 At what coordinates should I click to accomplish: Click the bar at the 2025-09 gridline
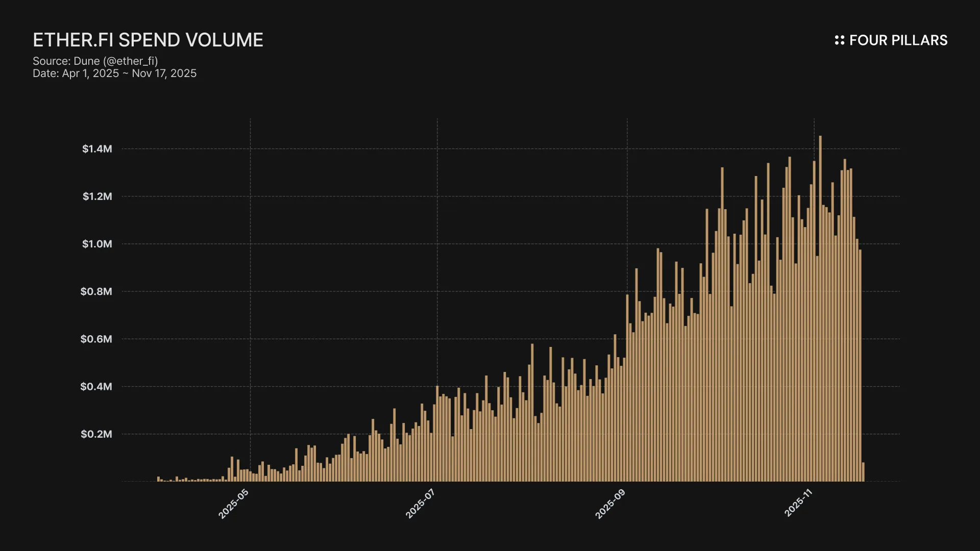[627, 388]
